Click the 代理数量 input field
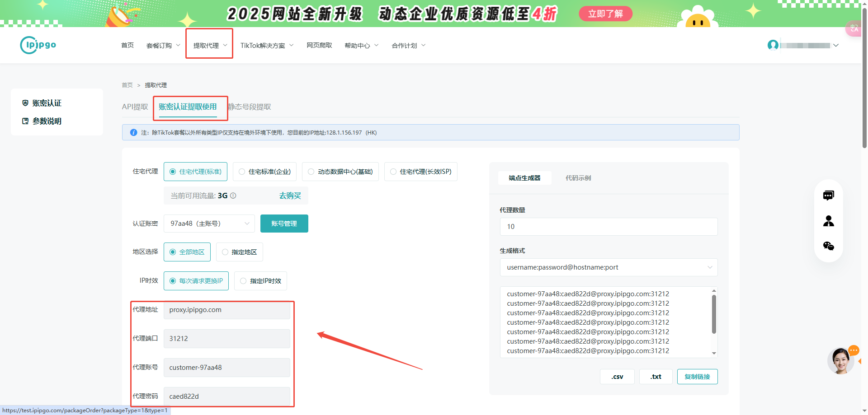Screen dimensions: 868x415 point(609,227)
